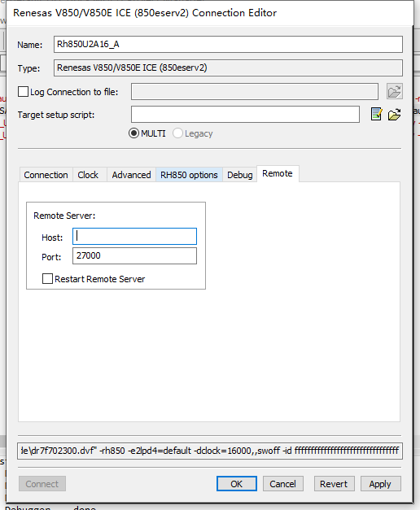The width and height of the screenshot is (420, 510).
Task: Open the Clock tab
Action: pos(88,175)
